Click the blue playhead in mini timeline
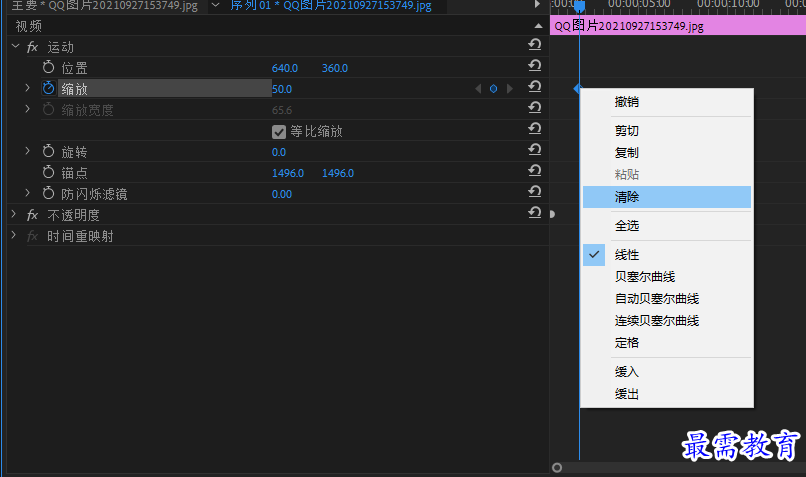 (x=579, y=6)
